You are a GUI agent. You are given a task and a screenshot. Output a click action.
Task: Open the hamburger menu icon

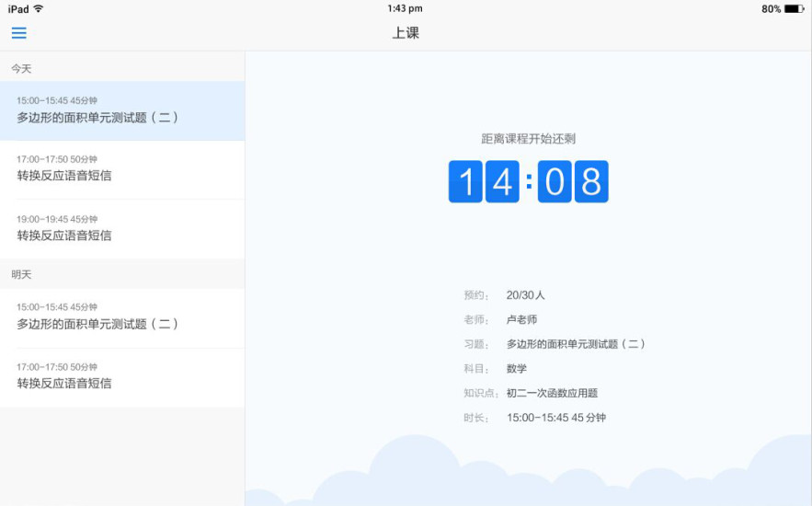point(18,33)
